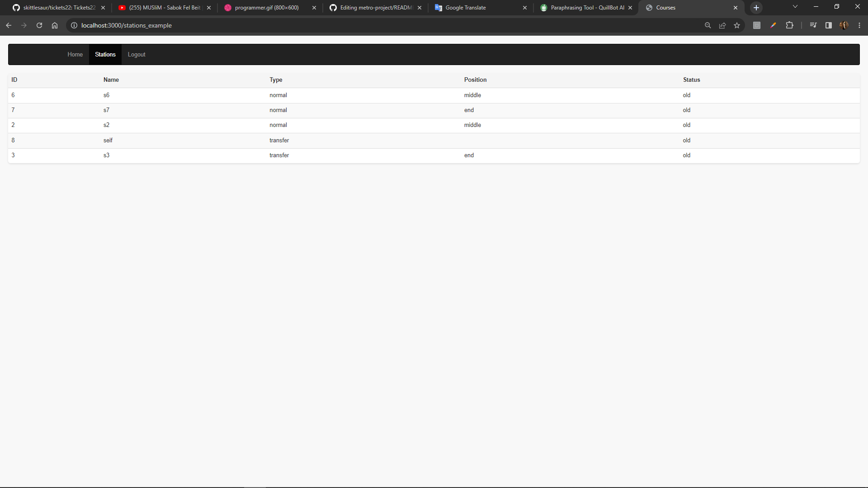The image size is (868, 488).
Task: Switch to the Google Translate tab
Action: pos(465,8)
